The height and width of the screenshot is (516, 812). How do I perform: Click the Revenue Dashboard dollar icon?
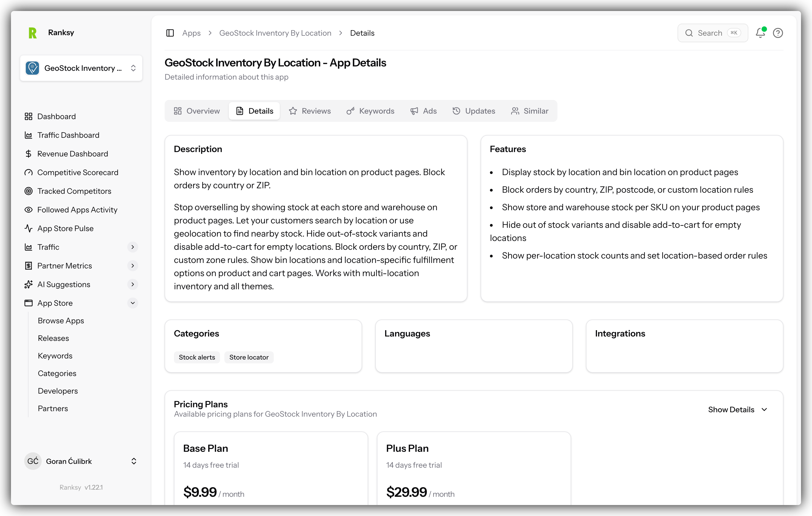pos(28,154)
